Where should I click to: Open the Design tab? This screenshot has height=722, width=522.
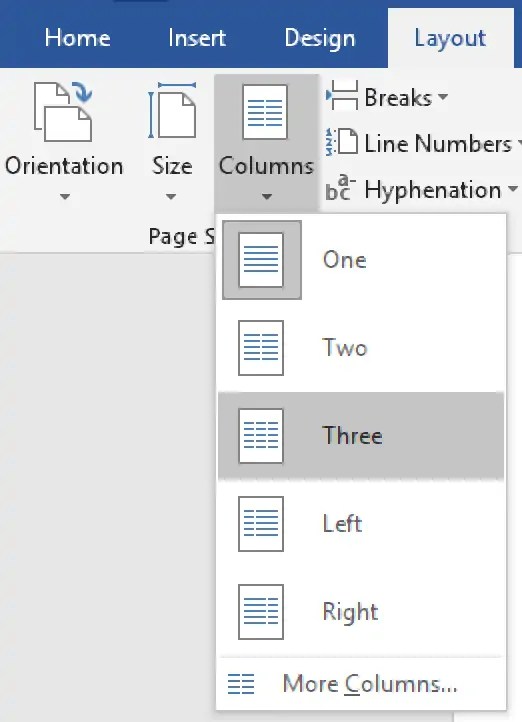tap(320, 39)
